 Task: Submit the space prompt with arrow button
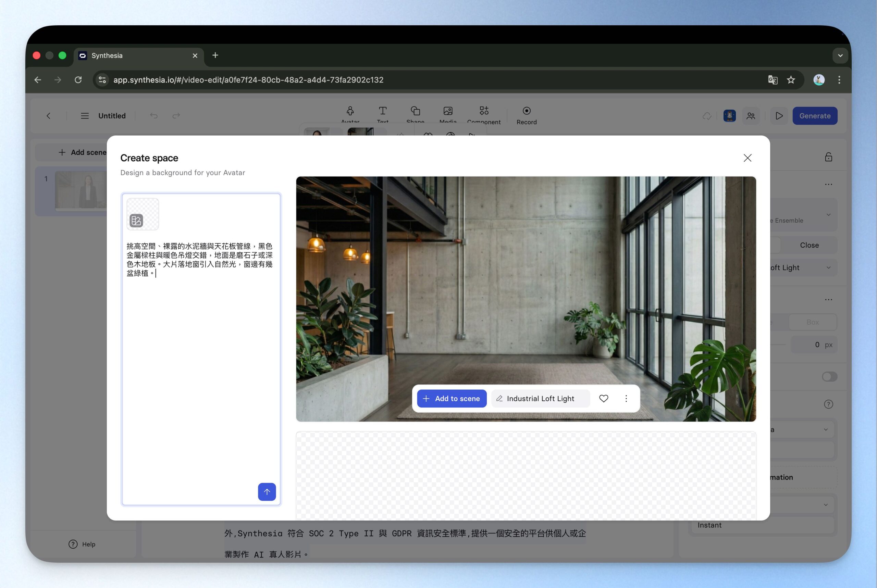267,492
